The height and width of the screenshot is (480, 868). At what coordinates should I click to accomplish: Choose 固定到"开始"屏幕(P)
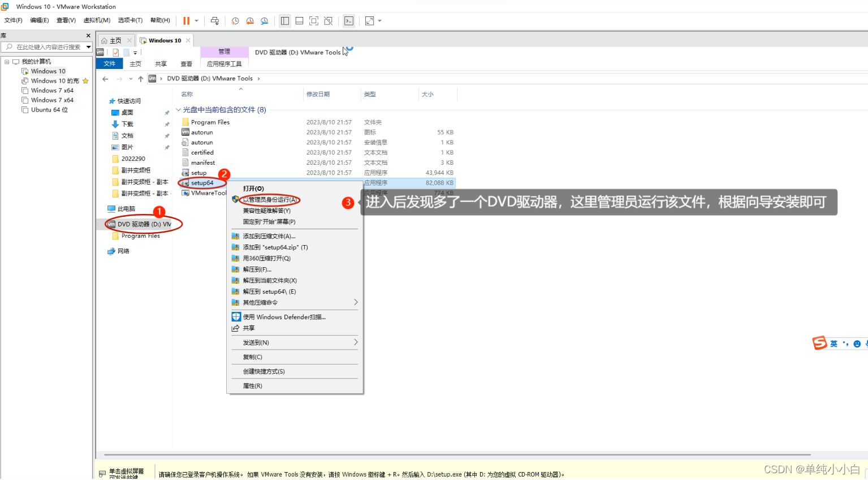tap(269, 222)
